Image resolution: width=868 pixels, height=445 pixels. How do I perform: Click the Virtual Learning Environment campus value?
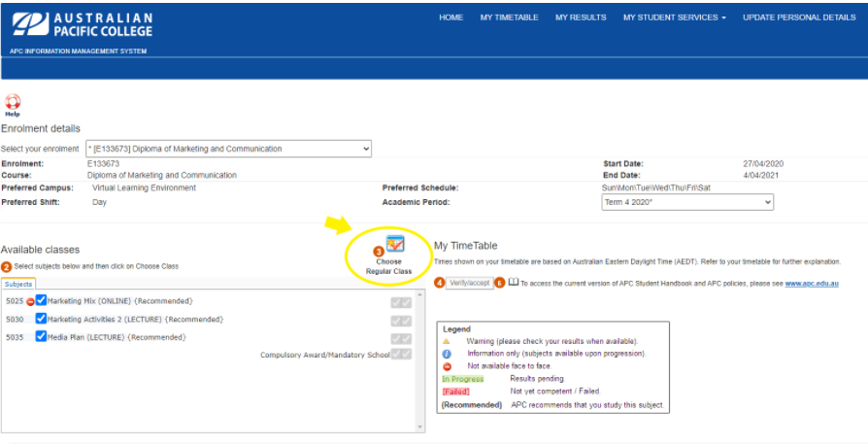(144, 188)
